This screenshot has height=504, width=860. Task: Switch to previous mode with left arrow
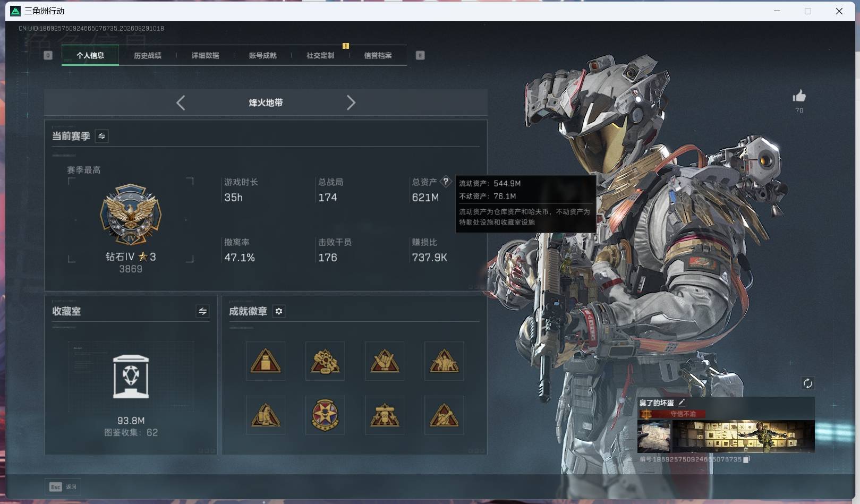coord(181,102)
